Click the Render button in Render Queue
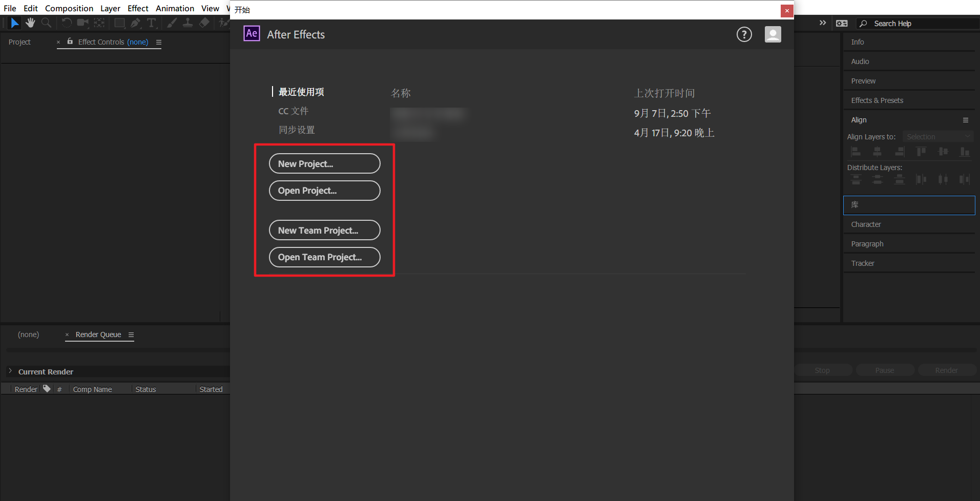Screen dimensions: 980x501 947,370
